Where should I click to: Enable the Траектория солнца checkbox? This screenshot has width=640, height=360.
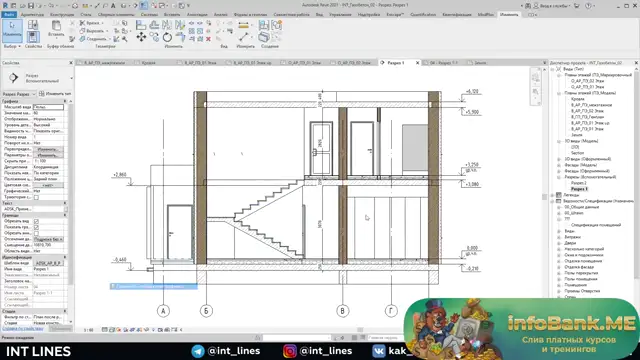(x=36, y=197)
